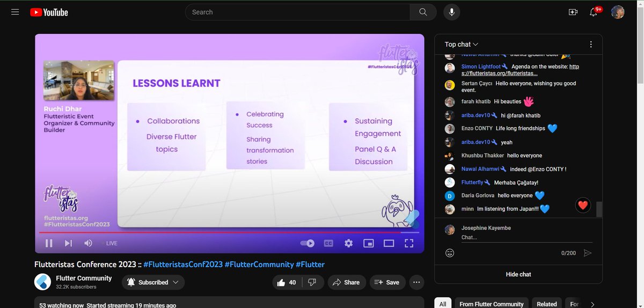Open the account avatar menu
Screen dimensions: 644x308
coord(618,12)
